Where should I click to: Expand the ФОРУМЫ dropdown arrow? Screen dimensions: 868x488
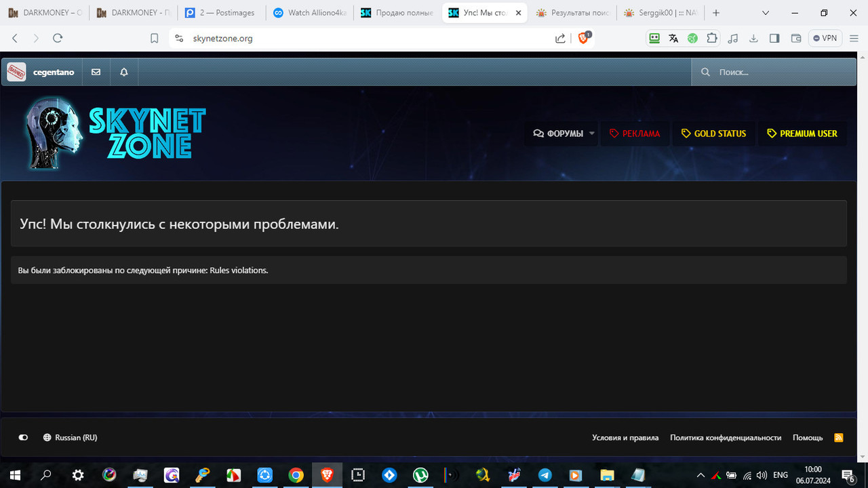(591, 134)
